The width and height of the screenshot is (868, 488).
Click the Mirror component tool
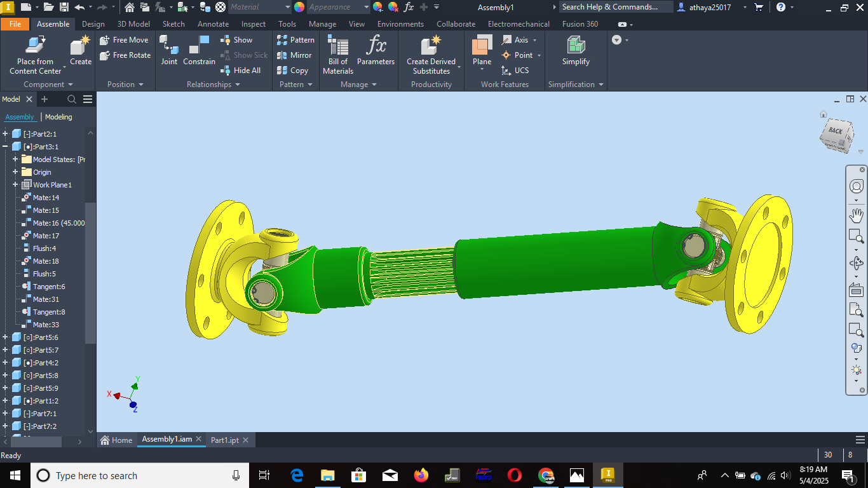(294, 55)
